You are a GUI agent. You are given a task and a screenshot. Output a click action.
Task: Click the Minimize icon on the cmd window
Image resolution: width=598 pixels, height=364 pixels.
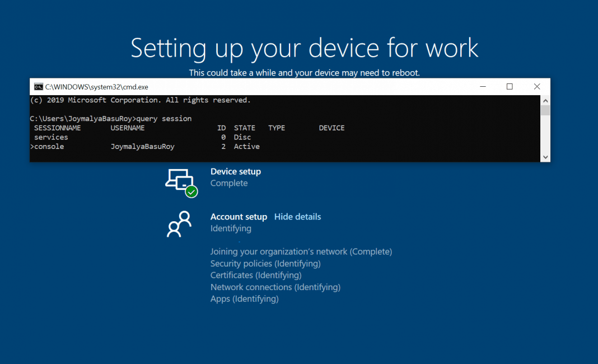(483, 87)
